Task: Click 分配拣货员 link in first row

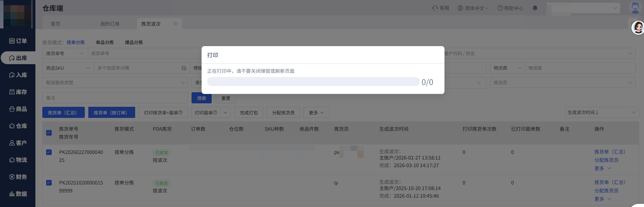Action: (x=606, y=160)
